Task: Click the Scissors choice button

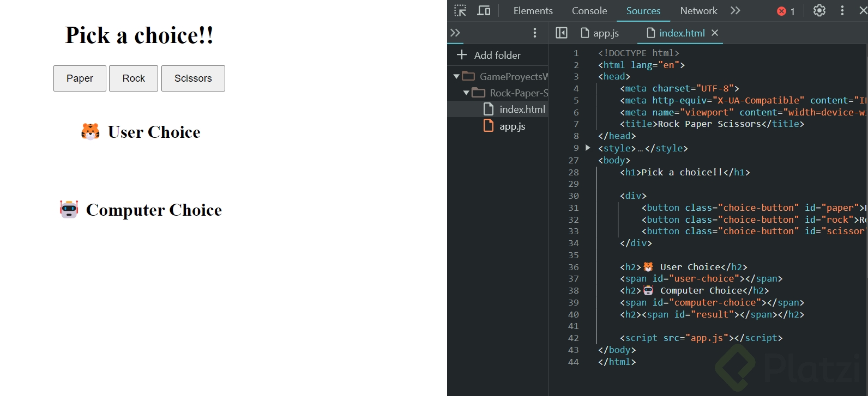Action: pos(193,78)
